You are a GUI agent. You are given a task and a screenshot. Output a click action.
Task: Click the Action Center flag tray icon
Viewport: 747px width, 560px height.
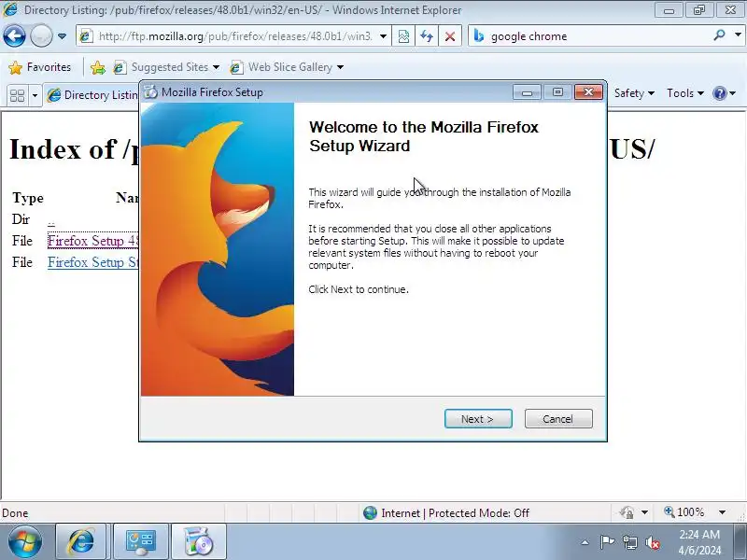point(606,542)
